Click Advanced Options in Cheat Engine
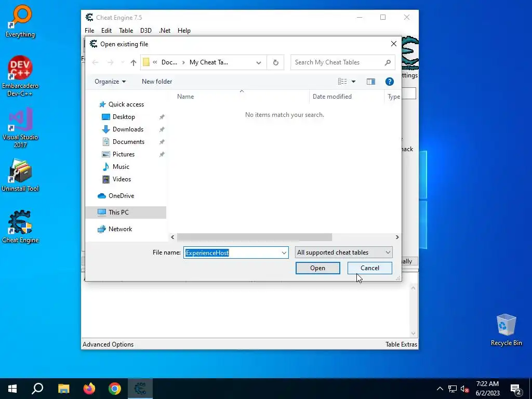This screenshot has height=399, width=532. (108, 344)
